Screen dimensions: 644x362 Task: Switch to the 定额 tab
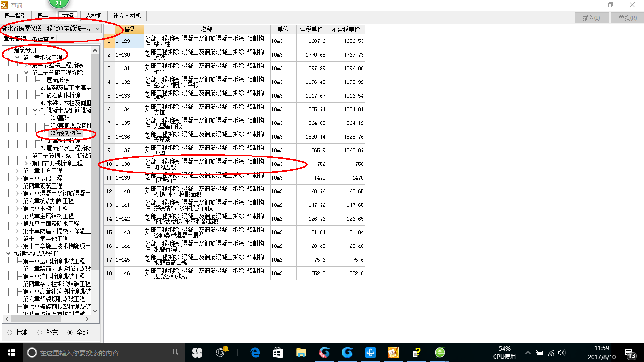pyautogui.click(x=67, y=16)
